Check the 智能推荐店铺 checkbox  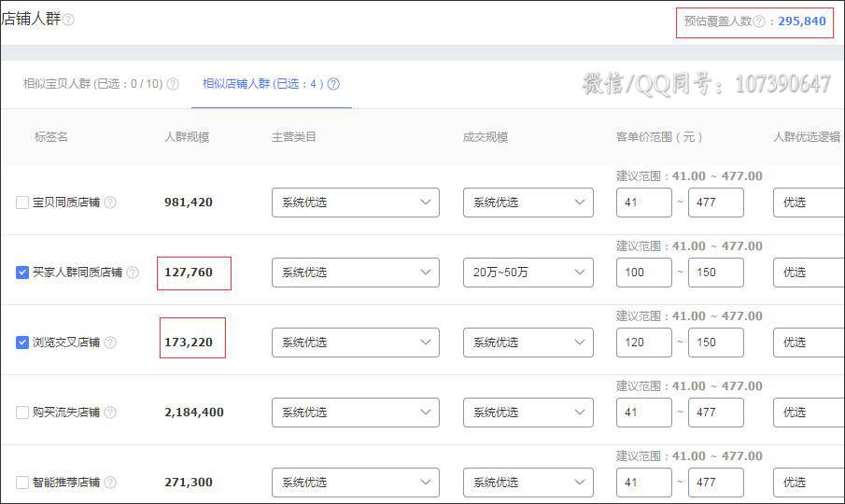coord(22,483)
